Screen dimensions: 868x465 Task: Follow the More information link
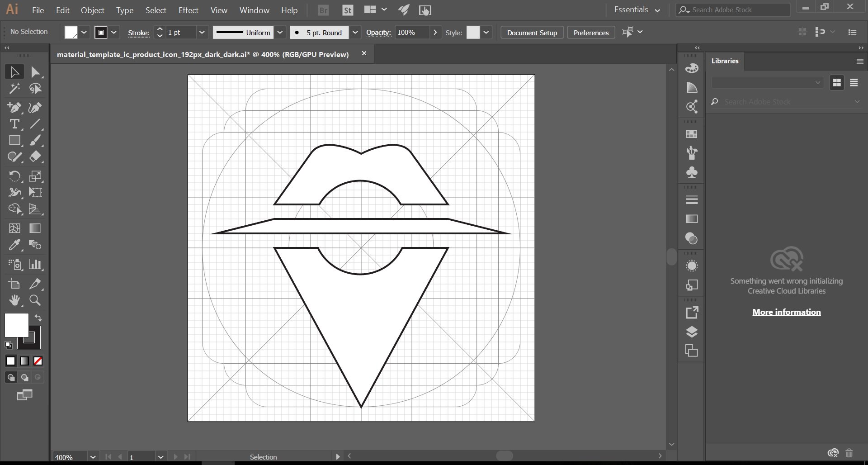[786, 312]
